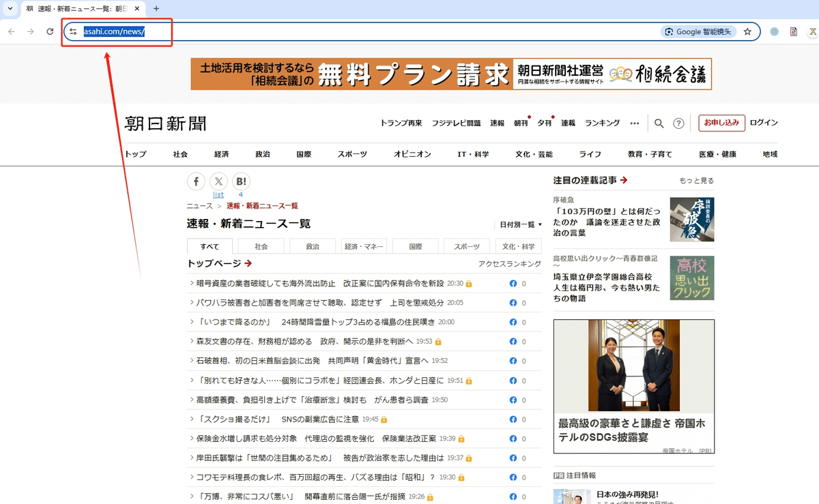The height and width of the screenshot is (504, 819).
Task: Click Facebook icon on the 高額療養費 row
Action: point(513,400)
